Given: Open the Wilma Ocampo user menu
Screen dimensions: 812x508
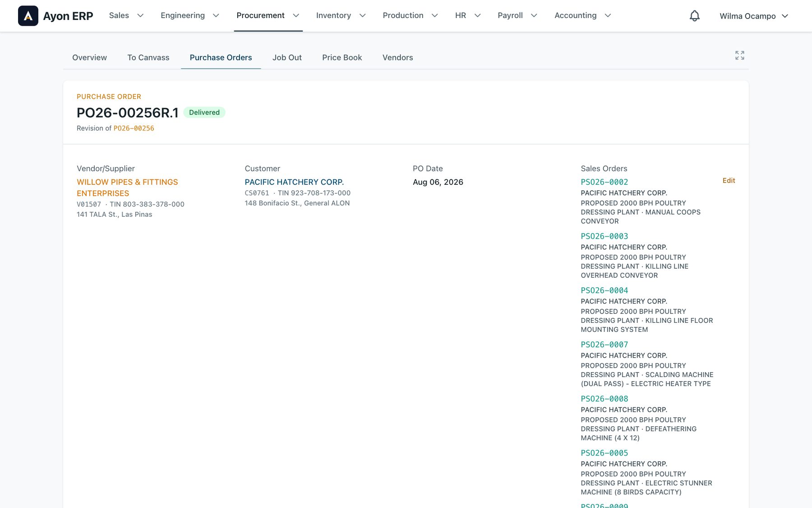Looking at the screenshot, I should coord(754,16).
